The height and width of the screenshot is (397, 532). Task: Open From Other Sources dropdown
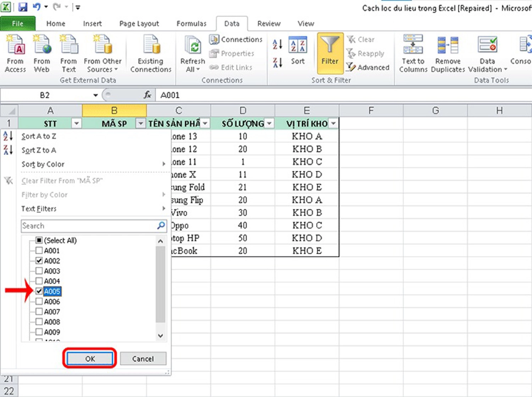click(x=102, y=53)
